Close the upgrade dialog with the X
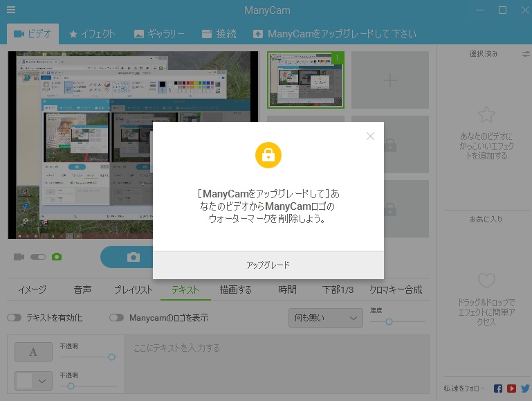This screenshot has height=401, width=532. pyautogui.click(x=370, y=136)
